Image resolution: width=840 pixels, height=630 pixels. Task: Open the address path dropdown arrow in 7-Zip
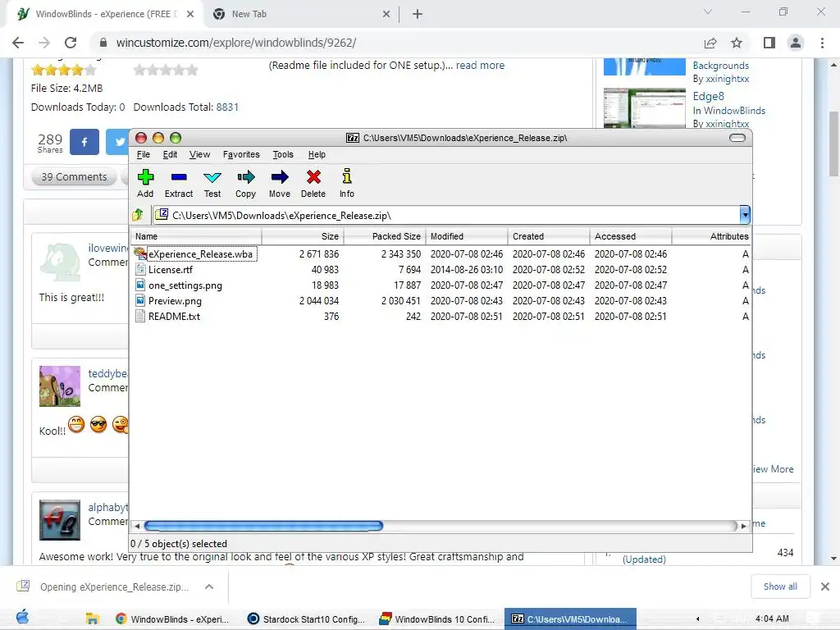click(745, 215)
